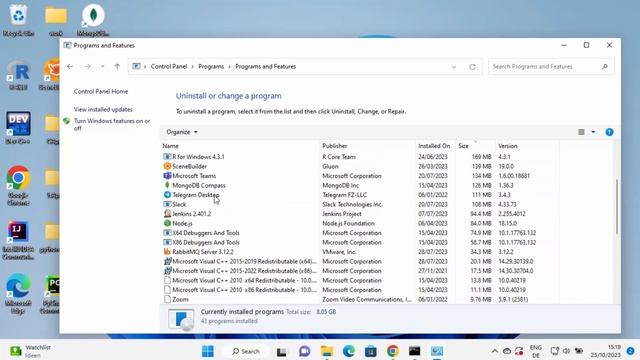
Task: Open the Windows Start menu
Action: [207, 351]
